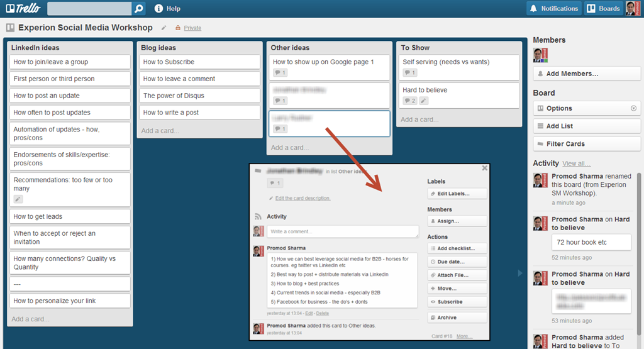Open 'First person or third person' card
The image size is (644, 349).
pyautogui.click(x=70, y=79)
